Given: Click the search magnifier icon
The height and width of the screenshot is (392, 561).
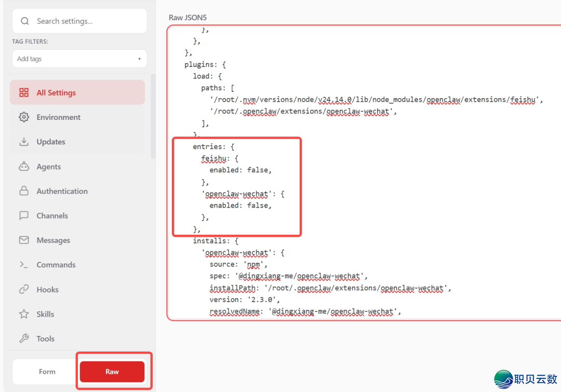Looking at the screenshot, I should (x=24, y=21).
